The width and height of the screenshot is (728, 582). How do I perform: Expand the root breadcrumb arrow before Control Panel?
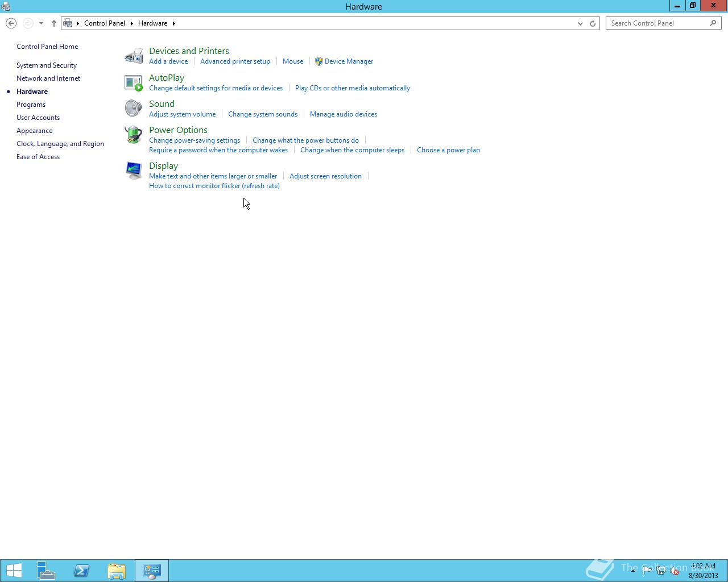78,23
